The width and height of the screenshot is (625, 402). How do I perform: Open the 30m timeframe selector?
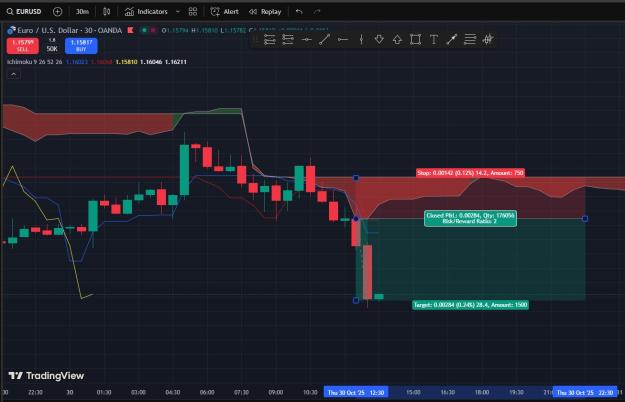[x=83, y=12]
